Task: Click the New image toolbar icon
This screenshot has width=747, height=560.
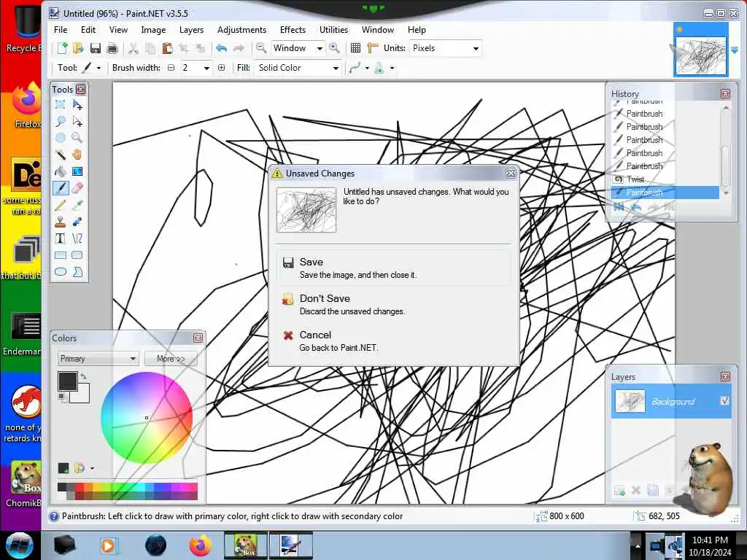Action: tap(63, 48)
